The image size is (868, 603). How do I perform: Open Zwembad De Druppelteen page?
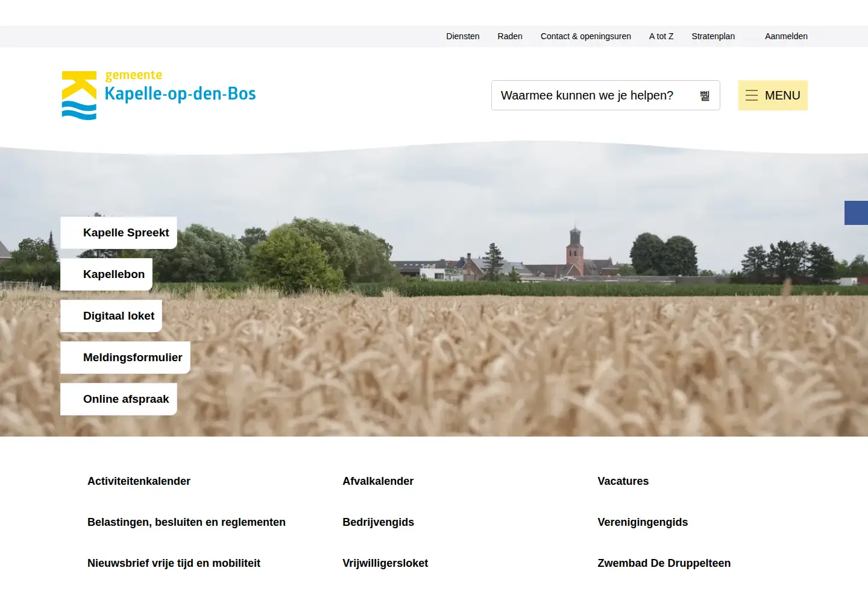[x=664, y=563]
